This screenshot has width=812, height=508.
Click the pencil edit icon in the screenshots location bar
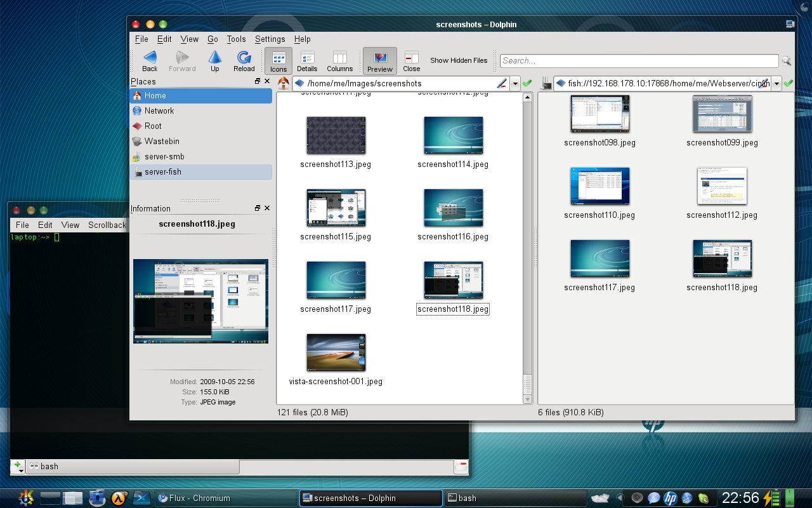pyautogui.click(x=501, y=83)
